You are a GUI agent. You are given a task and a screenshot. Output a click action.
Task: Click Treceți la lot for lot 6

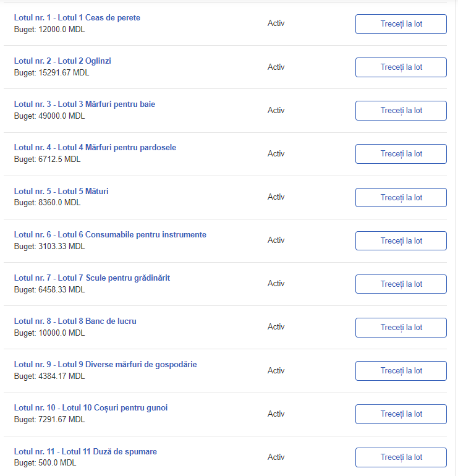point(401,241)
